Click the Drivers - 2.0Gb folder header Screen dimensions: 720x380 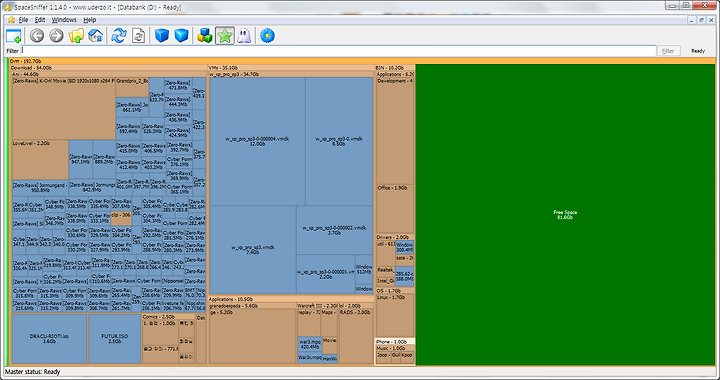pos(395,237)
